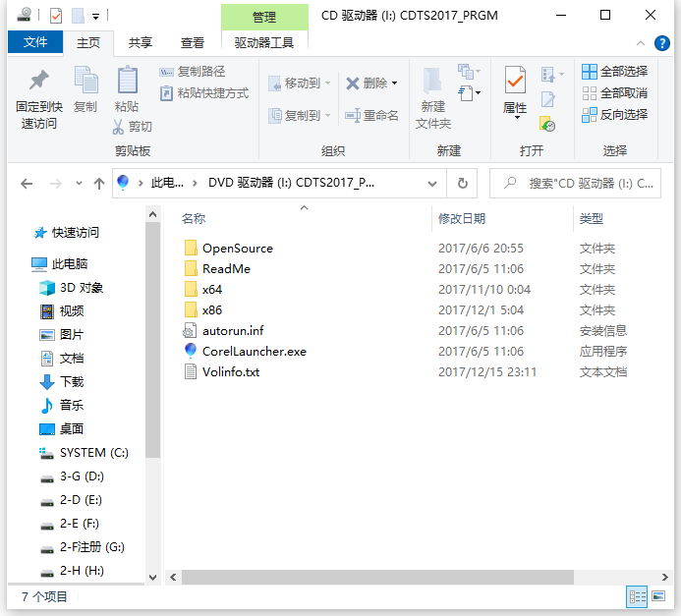Switch to the Share tab
Image resolution: width=681 pixels, height=616 pixels.
pyautogui.click(x=141, y=42)
